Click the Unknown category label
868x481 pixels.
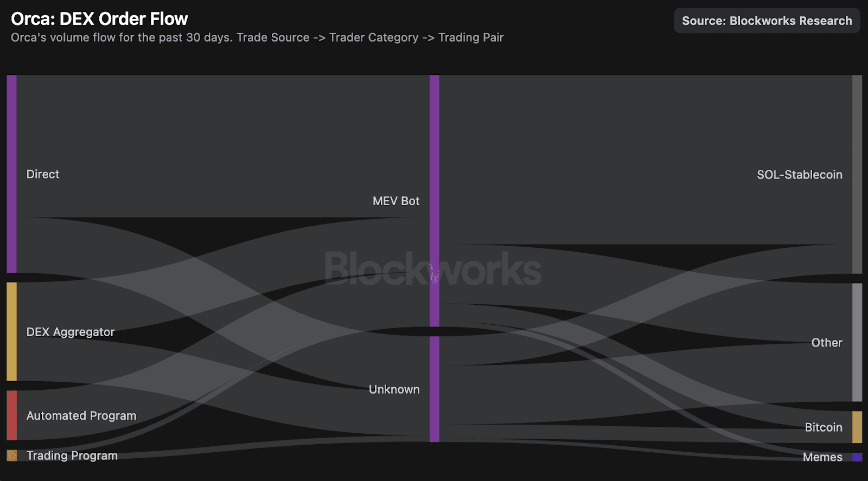(394, 389)
